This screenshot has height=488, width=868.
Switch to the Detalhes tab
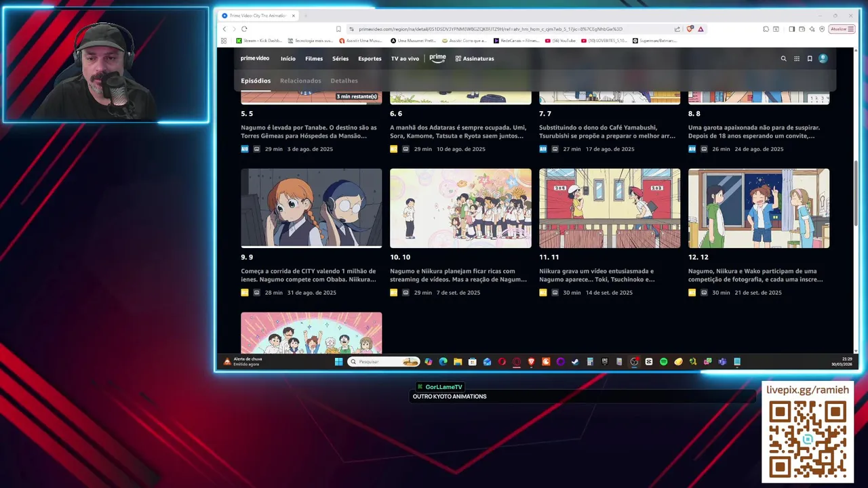pyautogui.click(x=344, y=81)
